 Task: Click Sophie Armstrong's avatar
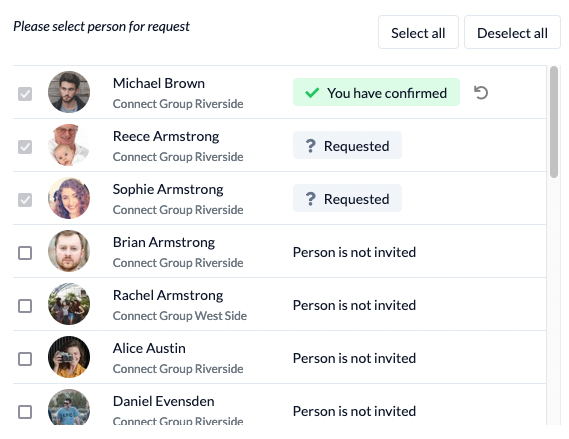[69, 198]
